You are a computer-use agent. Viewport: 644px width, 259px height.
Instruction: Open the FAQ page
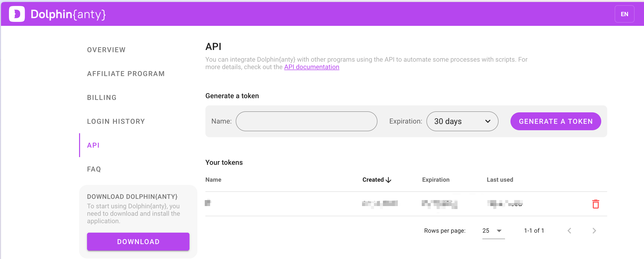click(94, 169)
